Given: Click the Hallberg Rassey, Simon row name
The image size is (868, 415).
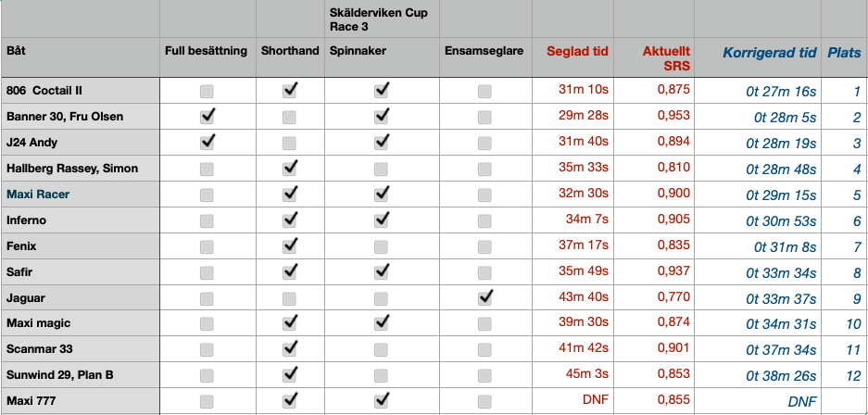Looking at the screenshot, I should coord(72,169).
